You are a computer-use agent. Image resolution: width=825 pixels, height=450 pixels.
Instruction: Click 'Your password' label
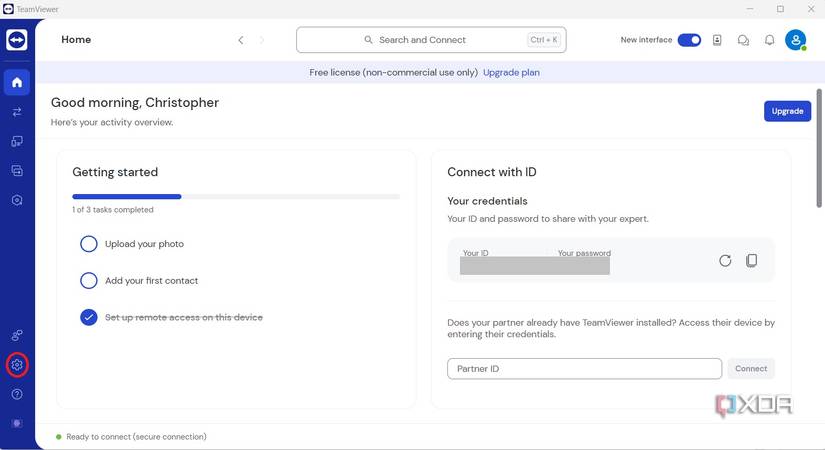(584, 253)
